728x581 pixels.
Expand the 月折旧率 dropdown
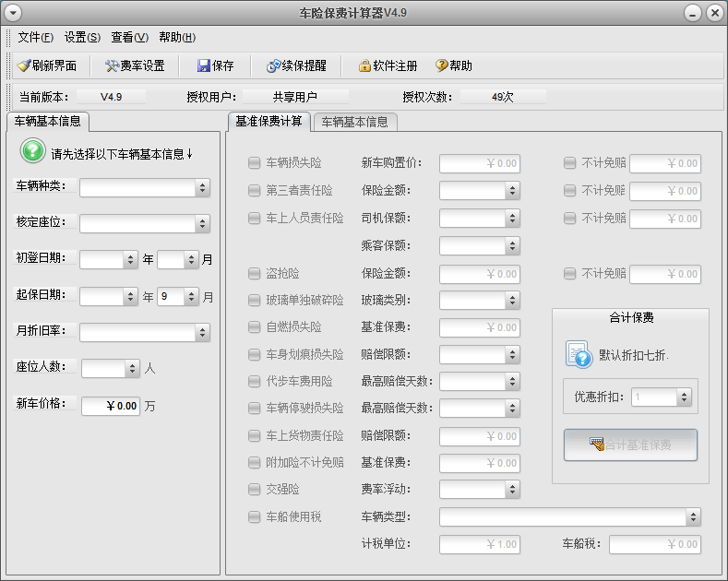pyautogui.click(x=145, y=332)
